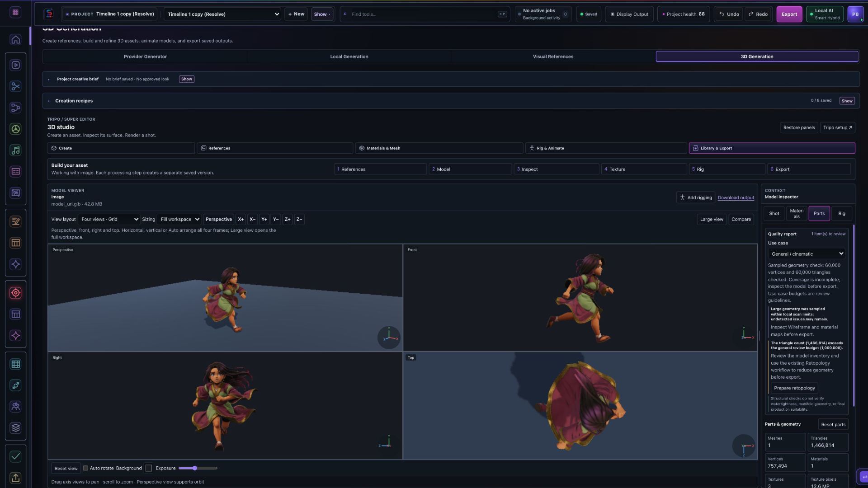This screenshot has height=488, width=868.
Task: Click the chain link icon in the sidebar
Action: coord(15,385)
